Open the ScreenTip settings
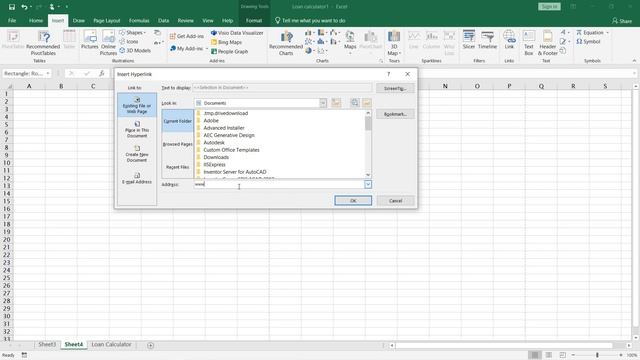The height and width of the screenshot is (360, 640). [395, 88]
